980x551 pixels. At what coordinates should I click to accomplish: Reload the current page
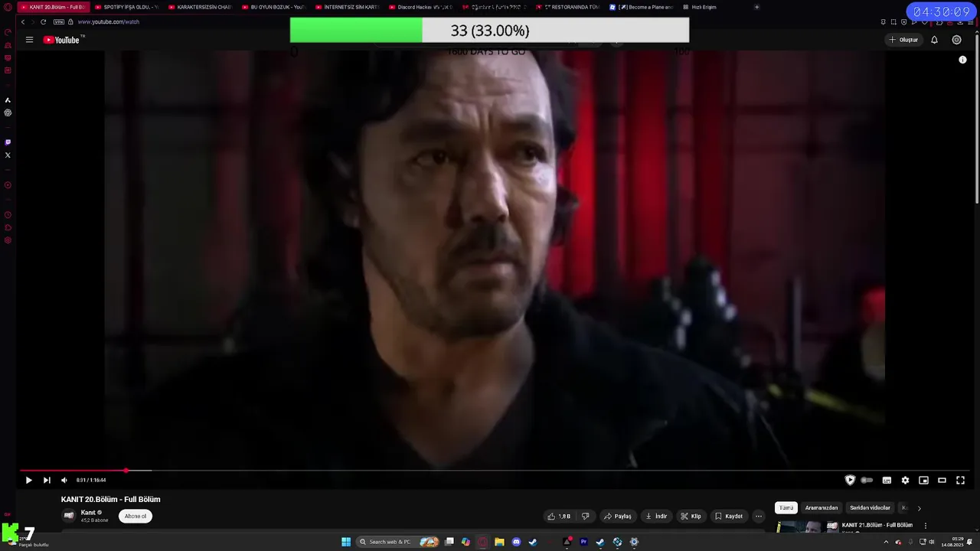[x=43, y=22]
